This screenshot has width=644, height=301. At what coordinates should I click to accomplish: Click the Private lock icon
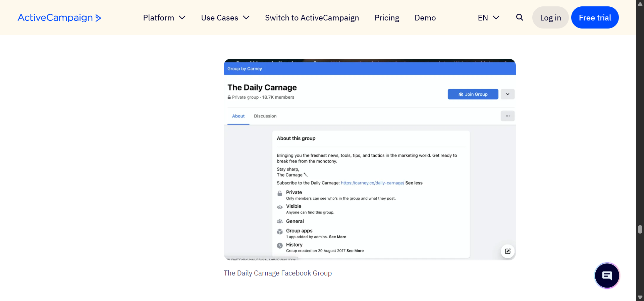coord(280,194)
